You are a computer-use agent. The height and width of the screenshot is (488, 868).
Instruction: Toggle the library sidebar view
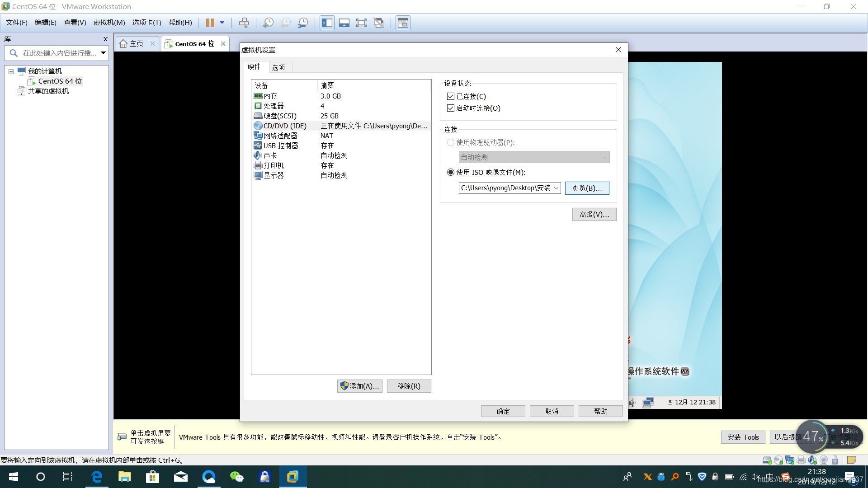click(327, 23)
